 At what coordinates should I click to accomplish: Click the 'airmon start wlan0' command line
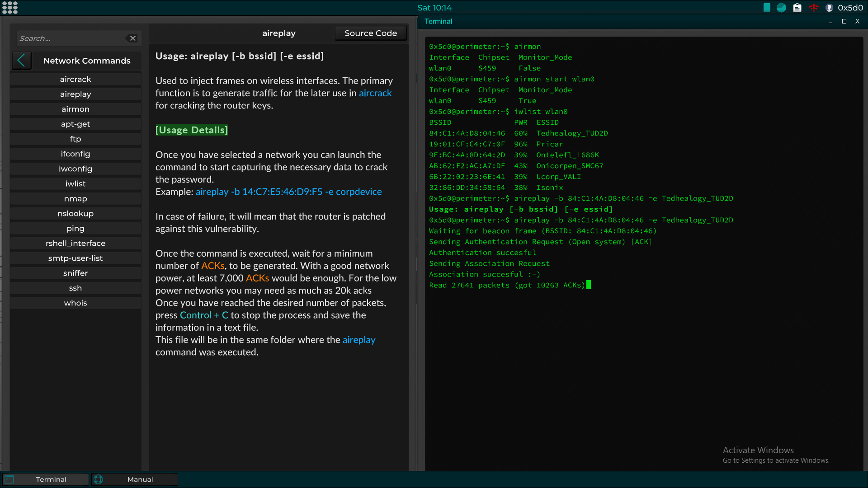coord(512,79)
